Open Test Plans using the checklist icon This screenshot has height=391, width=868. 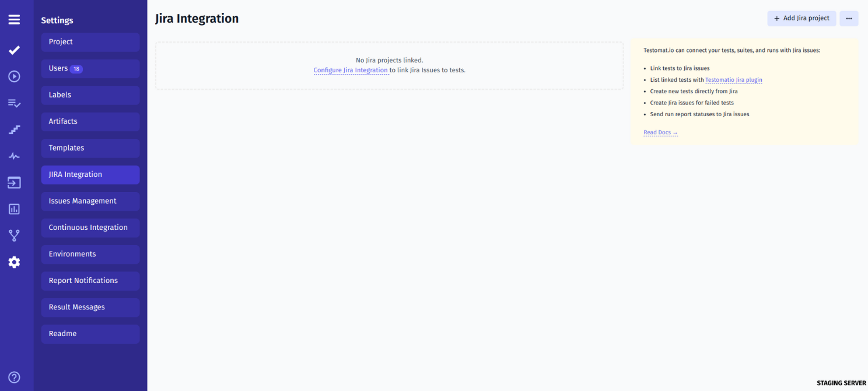pos(14,103)
